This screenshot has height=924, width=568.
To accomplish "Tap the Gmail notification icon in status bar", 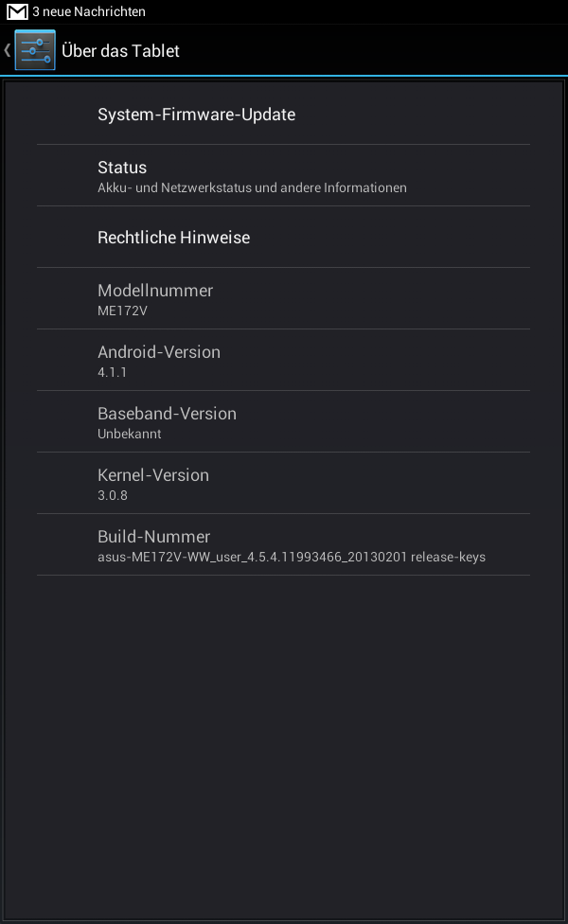I will click(17, 12).
